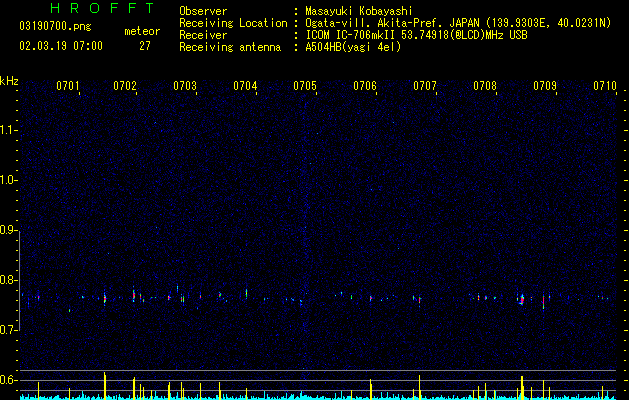Click the 0709 time marker
The height and width of the screenshot is (400, 629).
point(545,86)
